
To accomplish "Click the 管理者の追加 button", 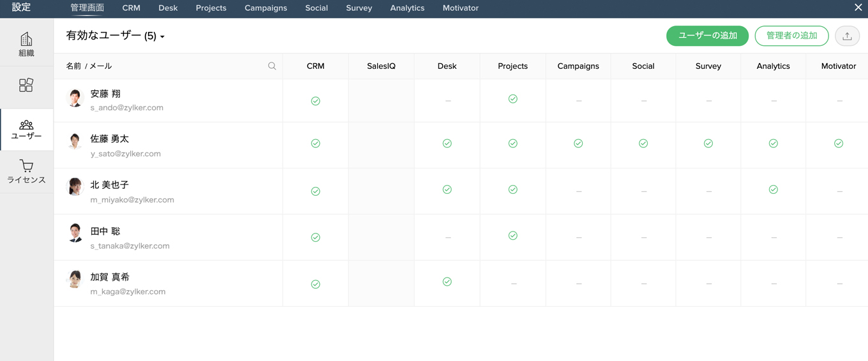I will (x=791, y=36).
